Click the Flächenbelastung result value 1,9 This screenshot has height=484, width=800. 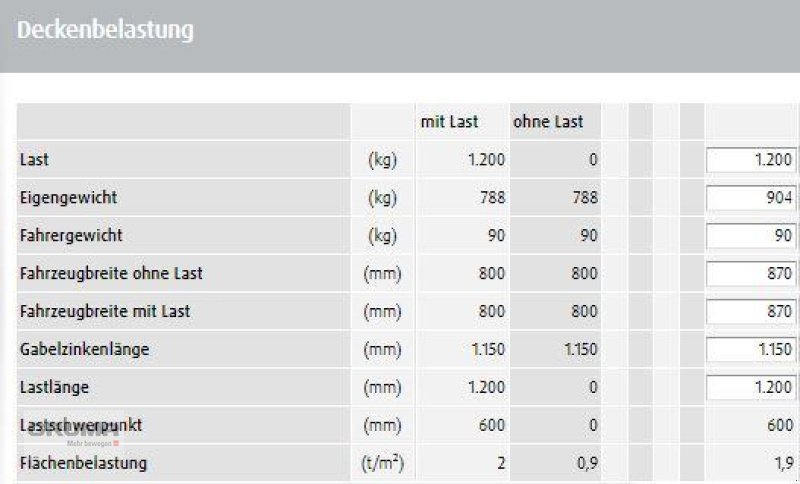coord(783,463)
